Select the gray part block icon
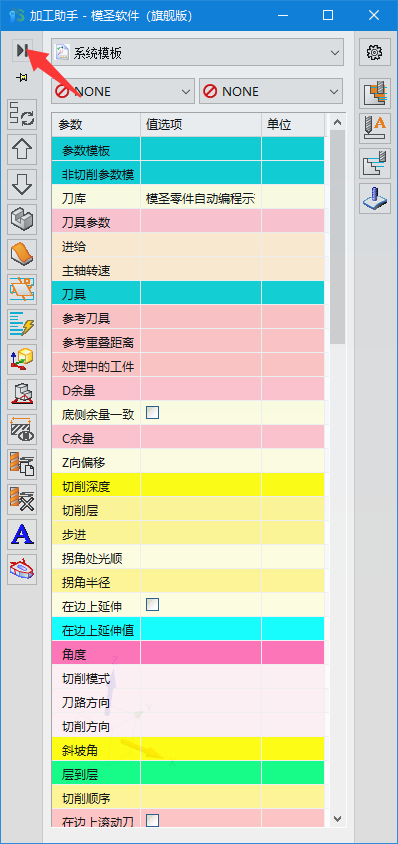 click(22, 219)
